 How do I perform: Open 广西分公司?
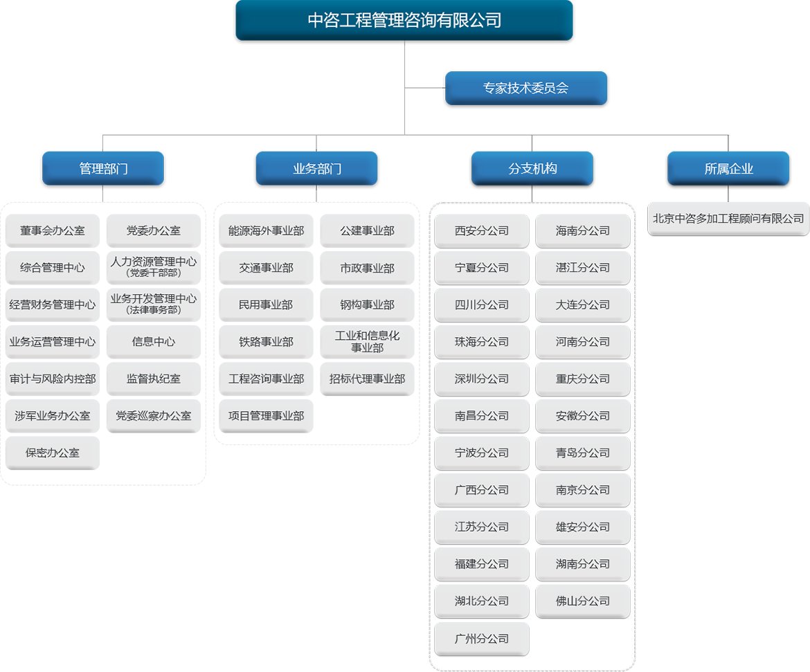(482, 490)
